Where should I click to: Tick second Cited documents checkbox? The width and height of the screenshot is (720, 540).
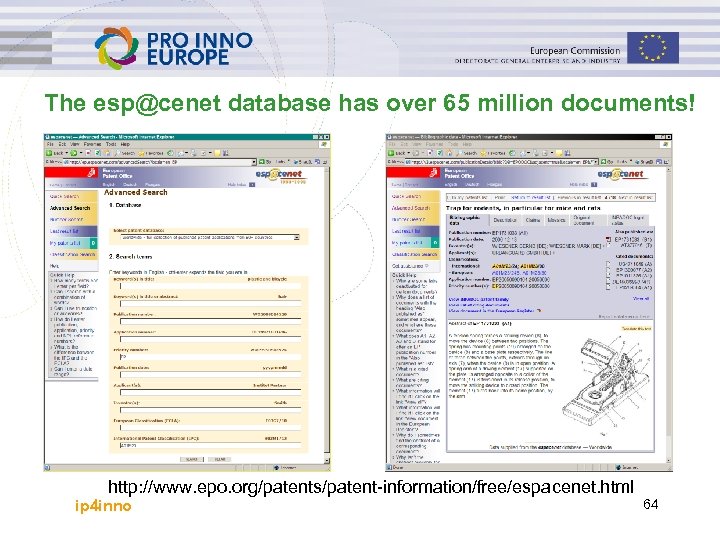[x=608, y=270]
